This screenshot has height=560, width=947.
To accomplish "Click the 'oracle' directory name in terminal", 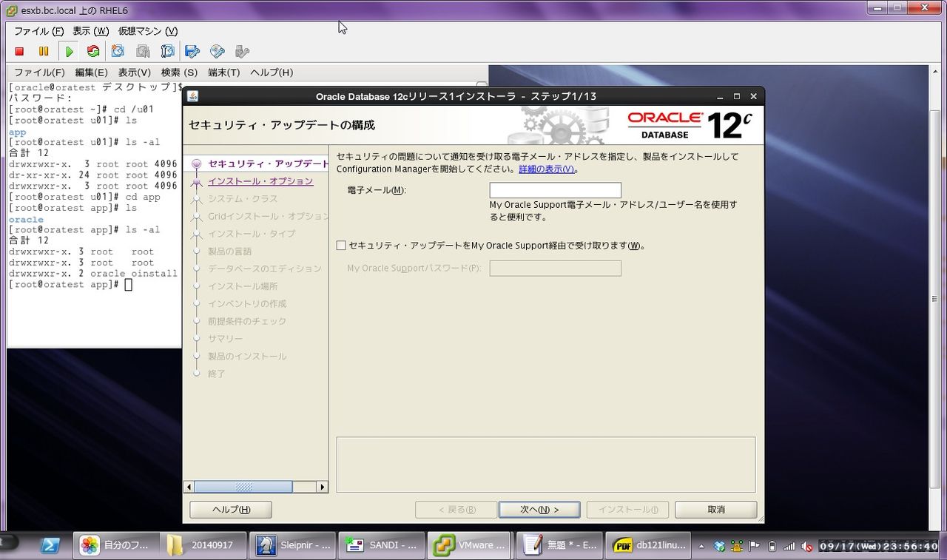I will pos(26,220).
